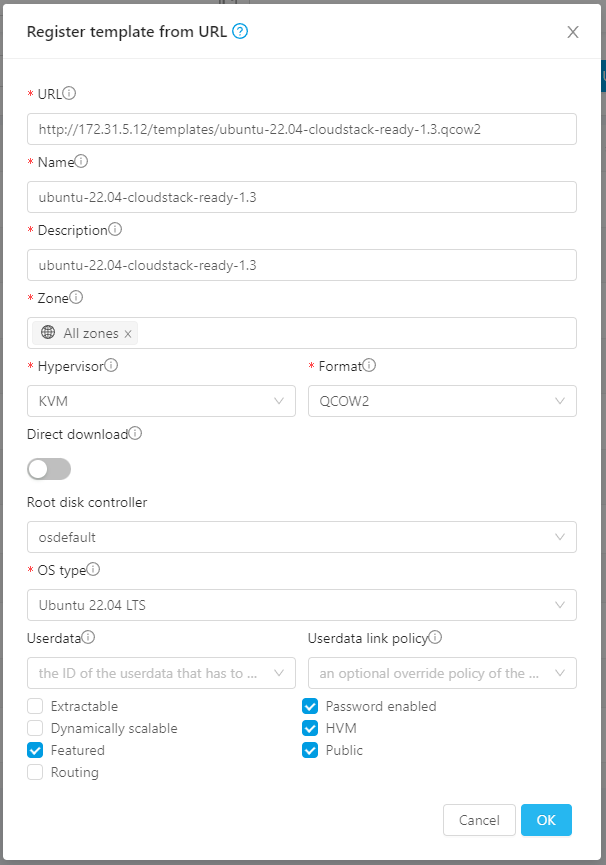The height and width of the screenshot is (865, 606).
Task: Click the info icon next to OS type
Action: tap(93, 569)
